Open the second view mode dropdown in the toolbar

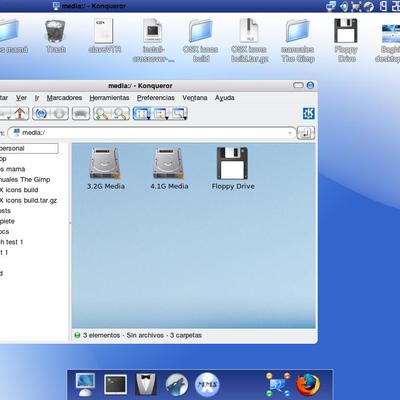point(161,114)
